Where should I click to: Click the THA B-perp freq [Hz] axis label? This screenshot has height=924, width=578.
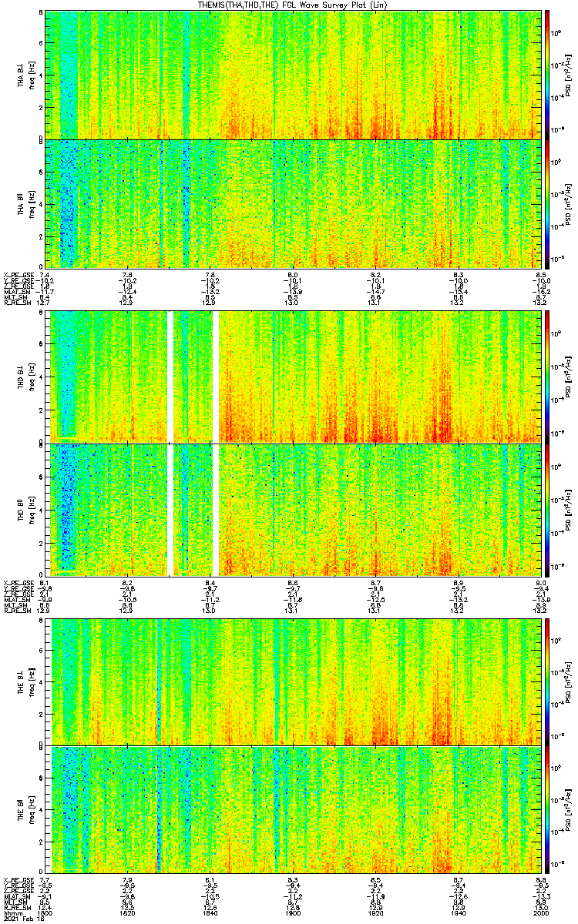tap(32, 74)
